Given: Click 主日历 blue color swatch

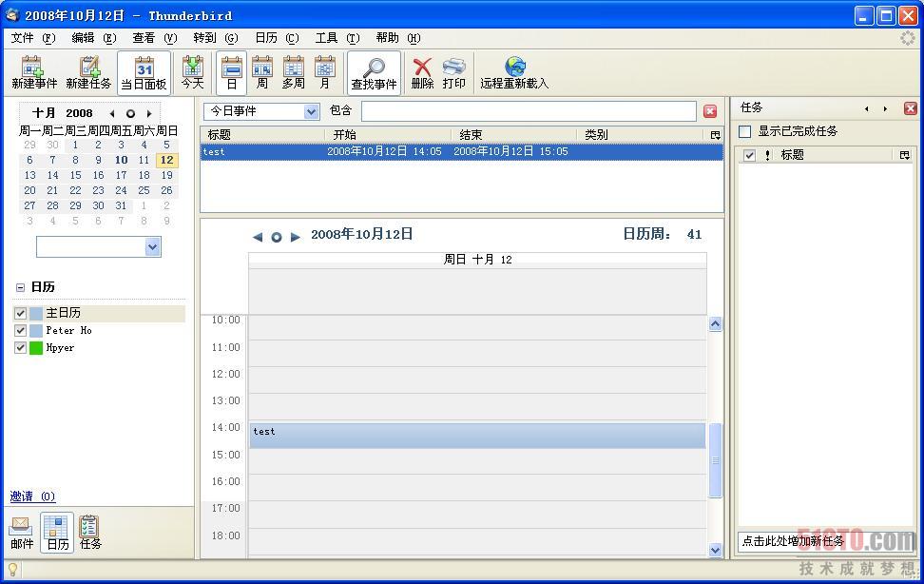Looking at the screenshot, I should pyautogui.click(x=36, y=313).
